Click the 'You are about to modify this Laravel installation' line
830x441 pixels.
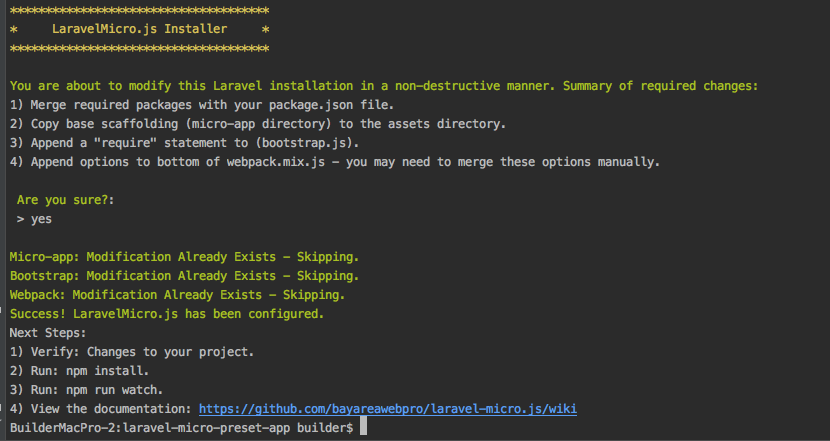click(x=384, y=86)
